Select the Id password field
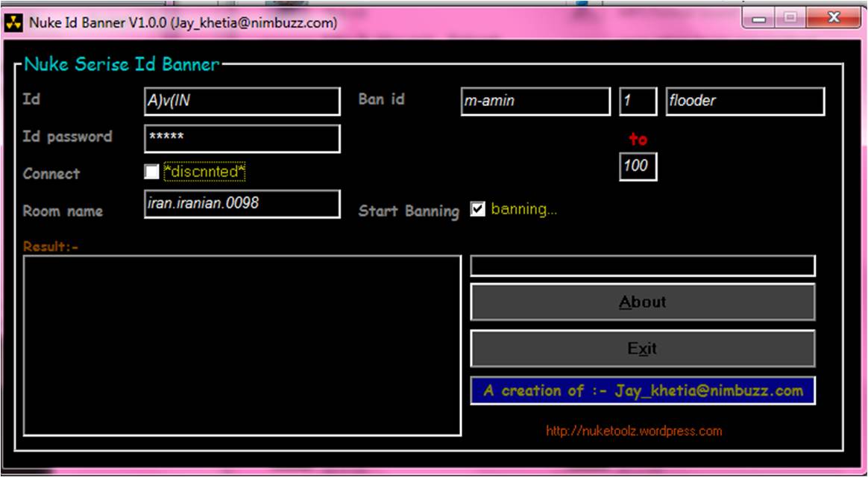The image size is (868, 477). 242,139
